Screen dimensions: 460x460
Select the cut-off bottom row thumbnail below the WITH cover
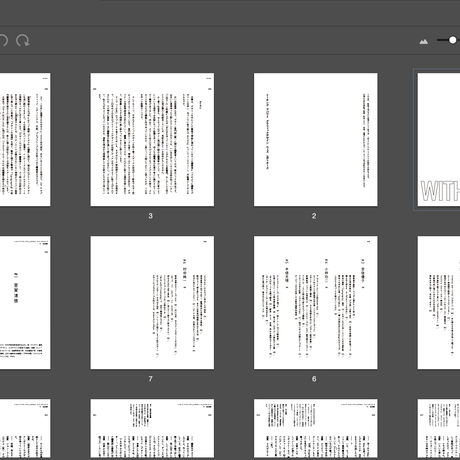point(439,428)
